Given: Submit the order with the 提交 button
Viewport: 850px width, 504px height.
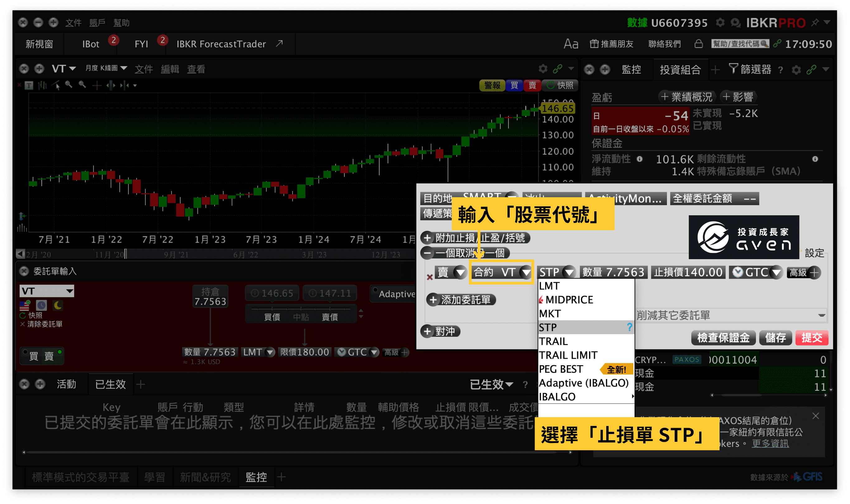Looking at the screenshot, I should (x=812, y=338).
